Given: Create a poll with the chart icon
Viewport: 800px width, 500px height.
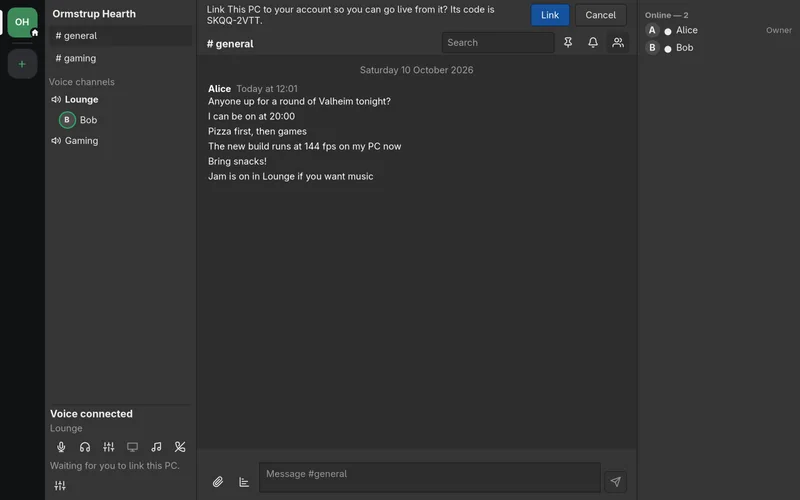Looking at the screenshot, I should click(x=244, y=481).
